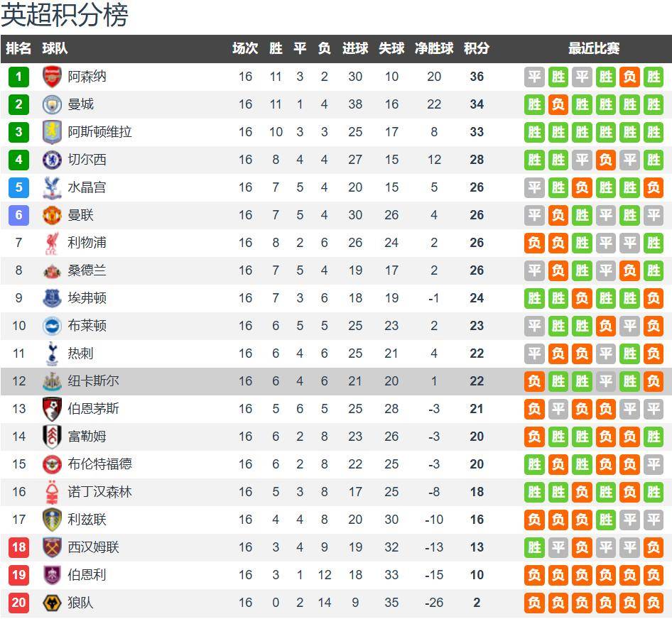
Task: Click the rank 1 green badge
Action: click(x=19, y=77)
